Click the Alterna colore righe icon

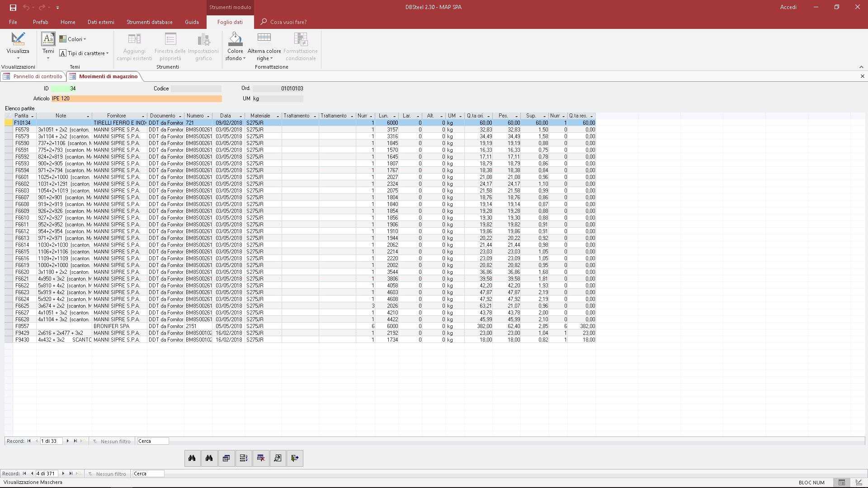(264, 37)
